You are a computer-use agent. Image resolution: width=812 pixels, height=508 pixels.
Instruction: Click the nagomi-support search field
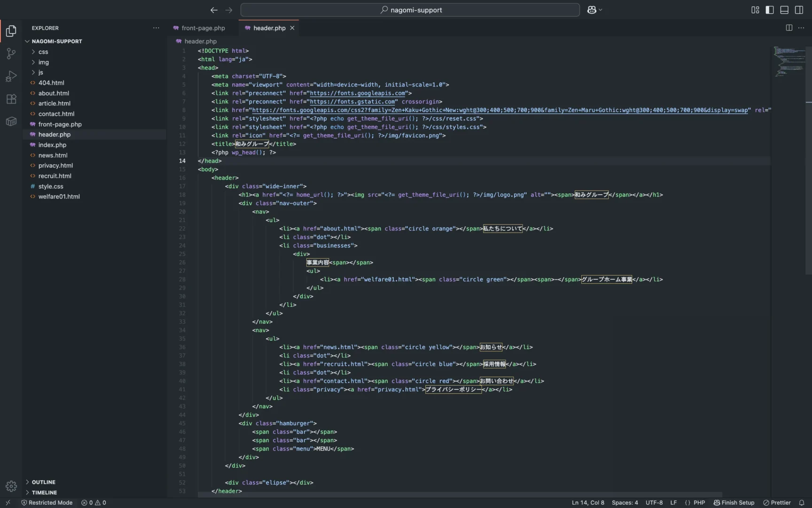[x=410, y=10]
